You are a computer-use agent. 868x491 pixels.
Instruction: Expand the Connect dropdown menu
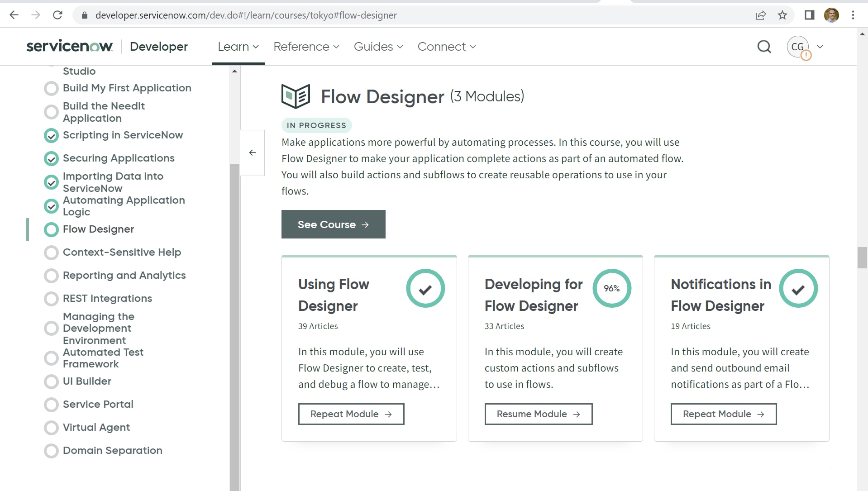click(x=446, y=47)
